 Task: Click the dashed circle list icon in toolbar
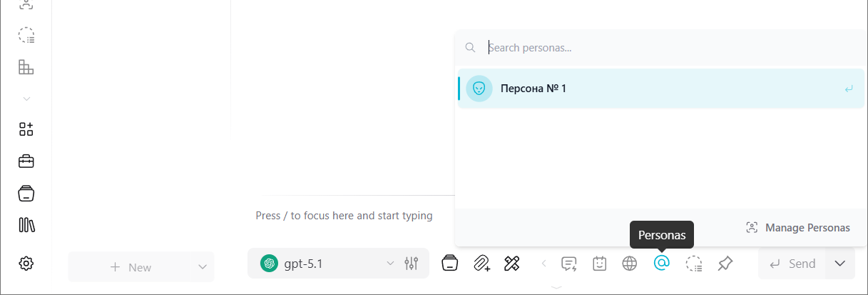[x=693, y=264]
